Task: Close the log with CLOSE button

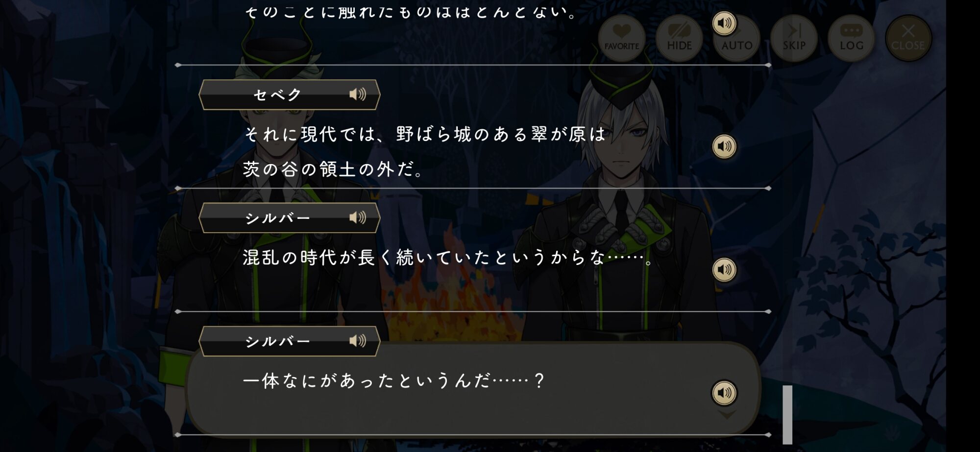Action: 908,38
